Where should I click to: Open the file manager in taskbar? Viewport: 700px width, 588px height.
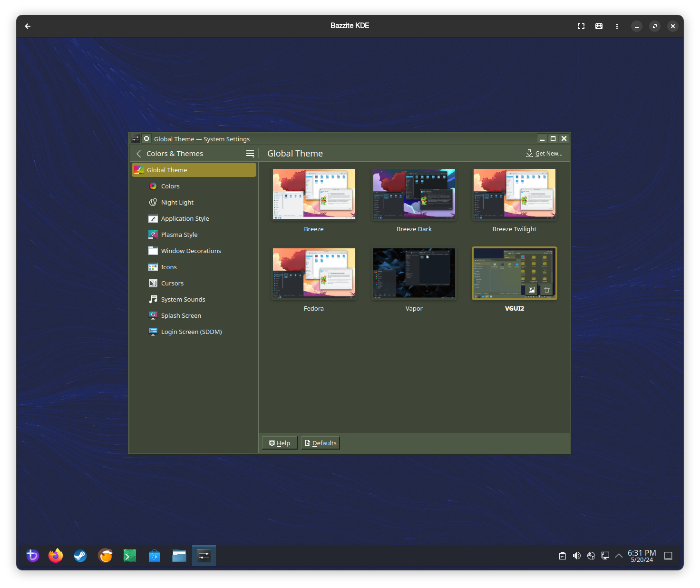coord(179,556)
